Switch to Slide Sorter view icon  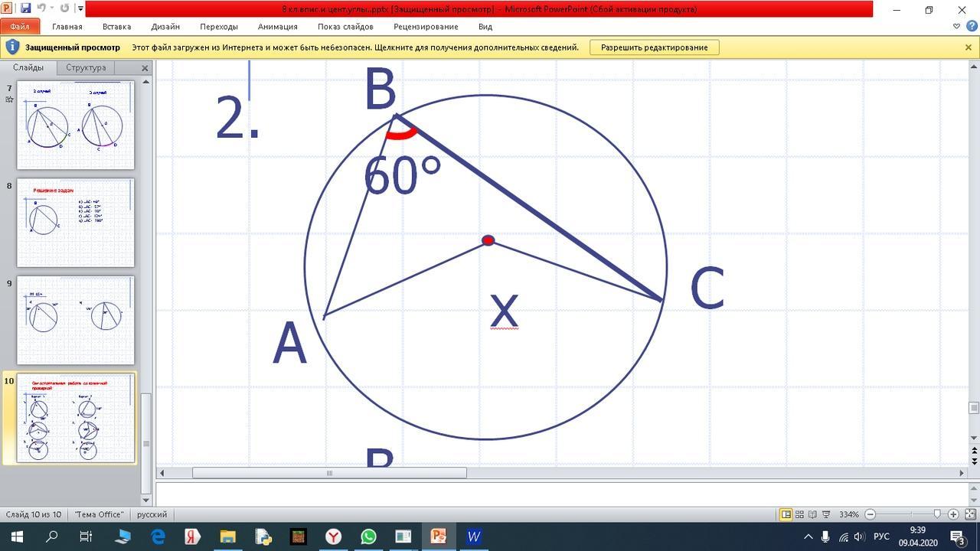[799, 514]
